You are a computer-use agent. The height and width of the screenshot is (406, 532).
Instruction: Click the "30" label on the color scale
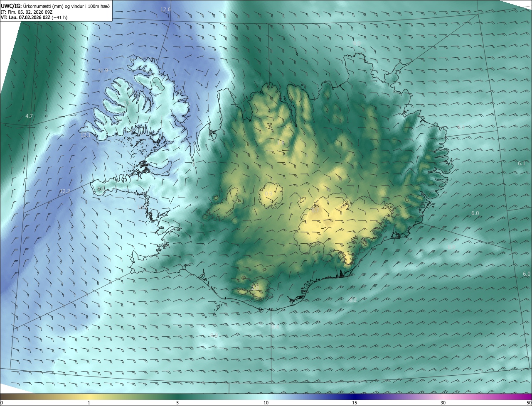pos(443,403)
